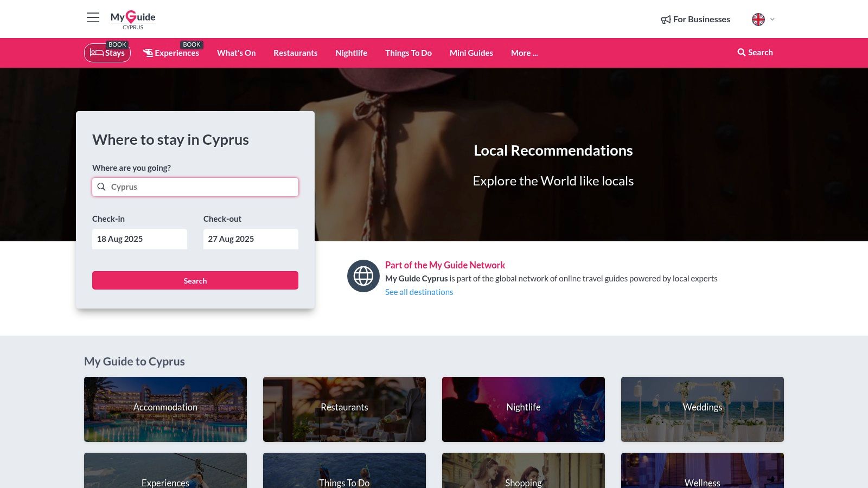The image size is (868, 488).
Task: Click the Stays bed icon button
Action: coord(107,53)
